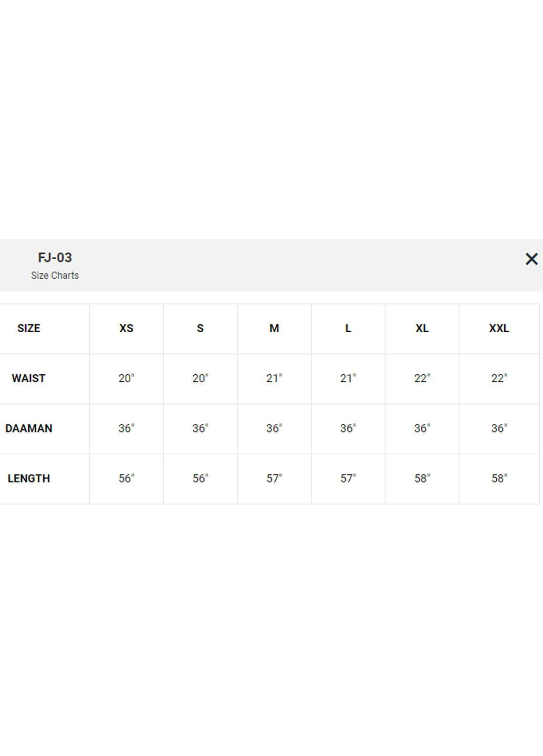Click the daaman value for size M
This screenshot has width=543, height=756.
(x=274, y=429)
